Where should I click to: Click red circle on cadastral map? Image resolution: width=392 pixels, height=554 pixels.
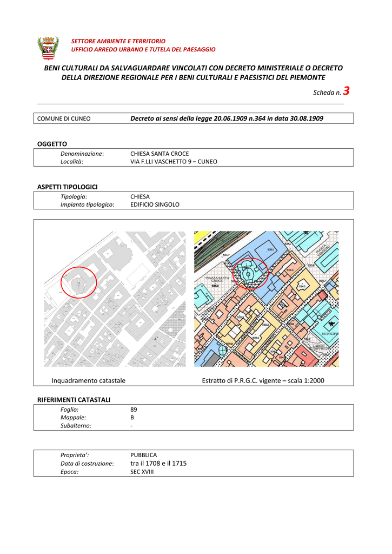79,282
